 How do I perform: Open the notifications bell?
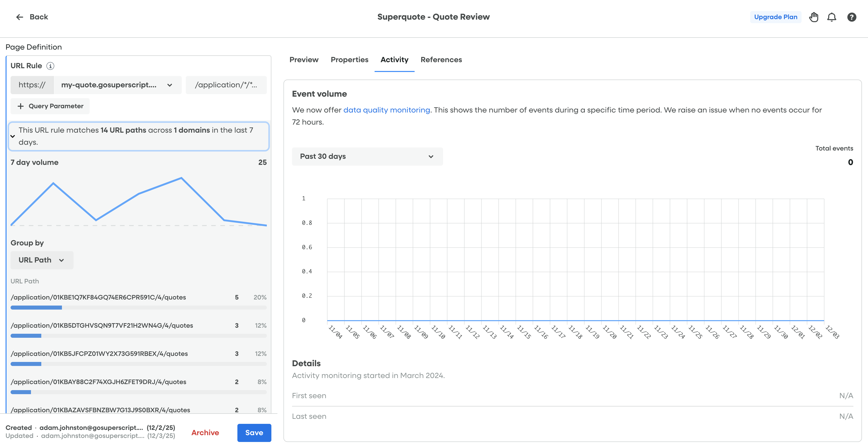[x=831, y=17]
